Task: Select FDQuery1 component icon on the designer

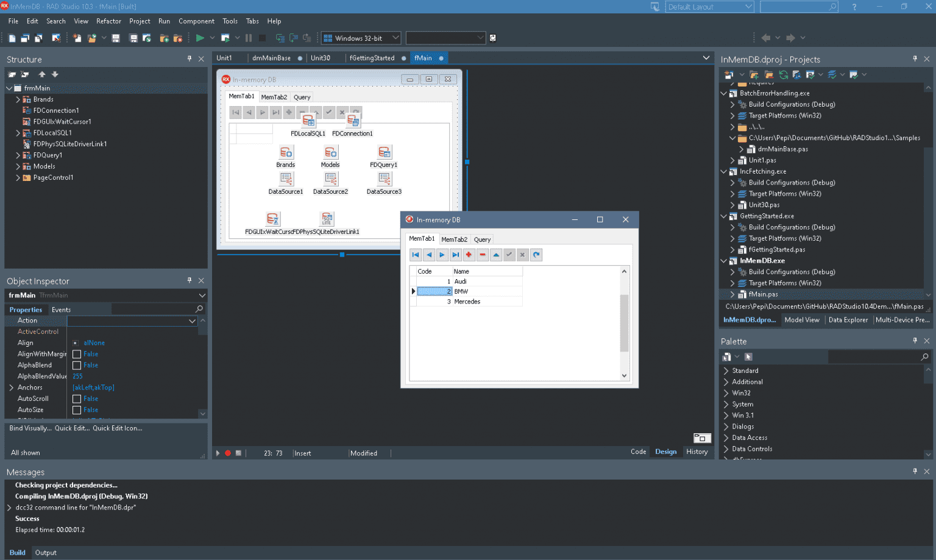Action: pos(384,152)
